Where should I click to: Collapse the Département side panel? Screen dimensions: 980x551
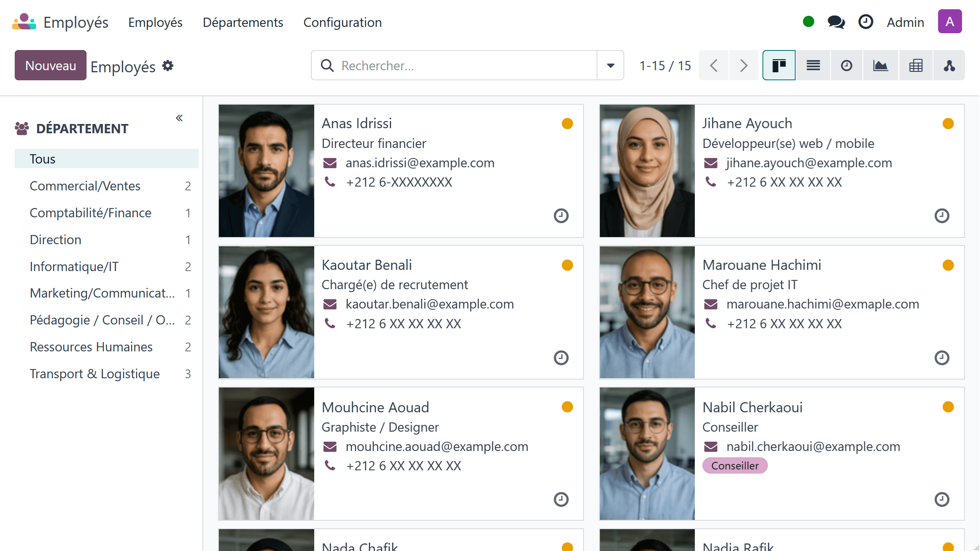click(179, 118)
